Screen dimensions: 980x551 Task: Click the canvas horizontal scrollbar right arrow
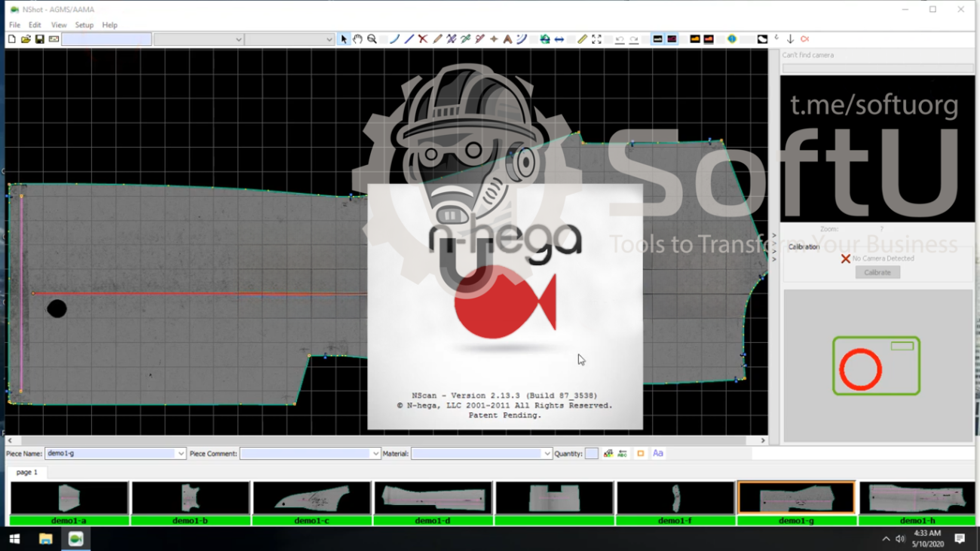(763, 441)
